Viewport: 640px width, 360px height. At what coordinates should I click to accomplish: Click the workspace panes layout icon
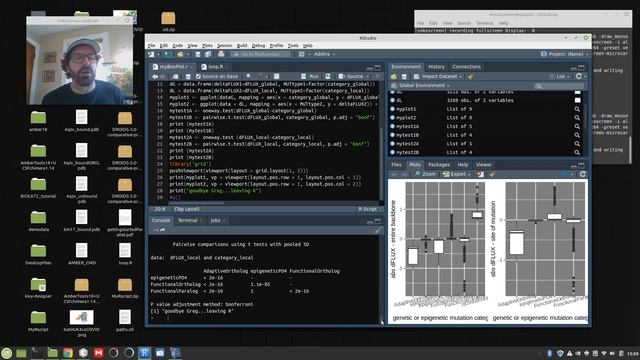click(x=302, y=54)
